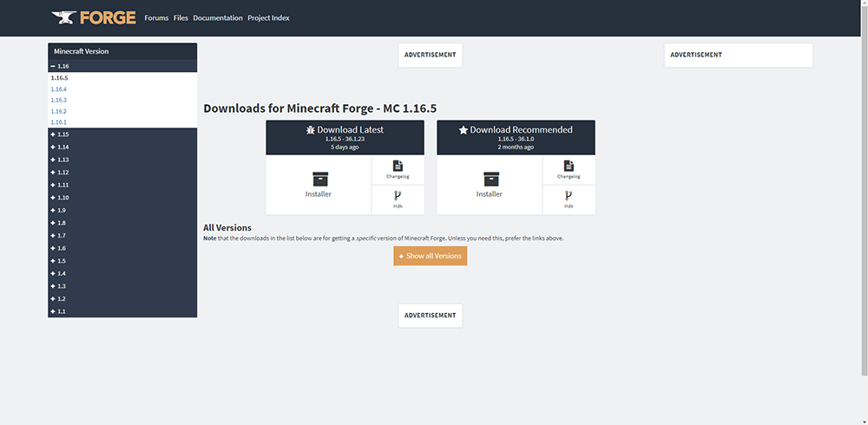
Task: Expand the 1.5 version group
Action: click(x=122, y=261)
